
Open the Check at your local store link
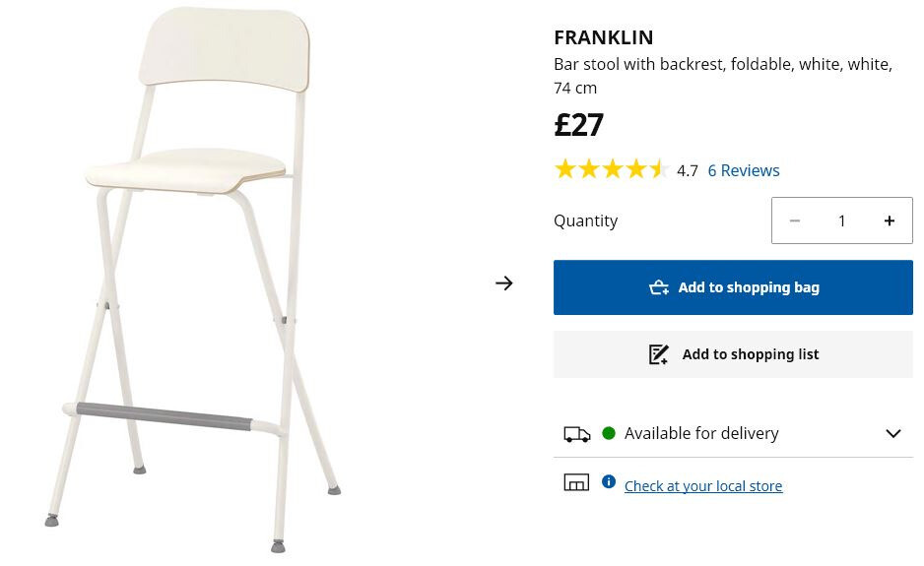[702, 486]
